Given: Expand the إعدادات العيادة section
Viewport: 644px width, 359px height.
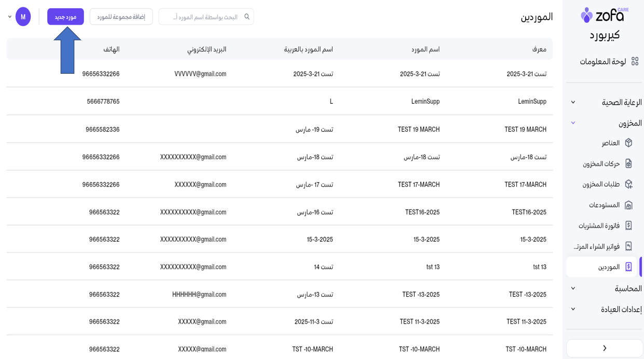Looking at the screenshot, I should click(573, 309).
